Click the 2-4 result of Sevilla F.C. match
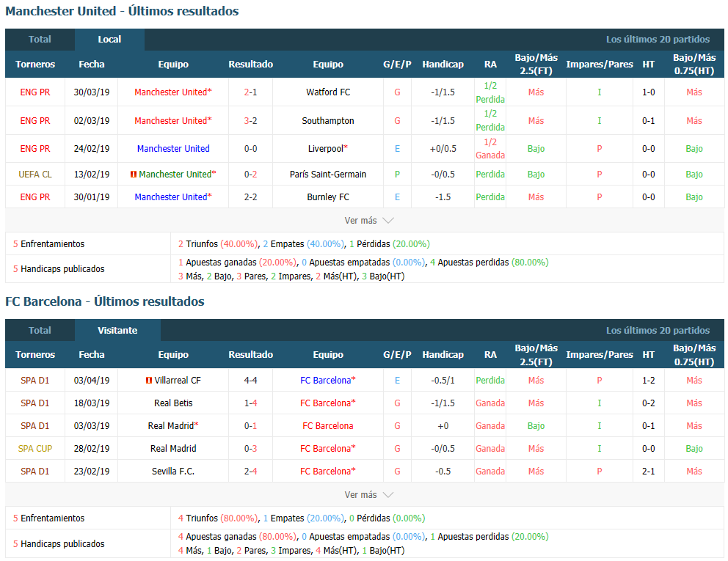728x561 pixels. pos(251,472)
